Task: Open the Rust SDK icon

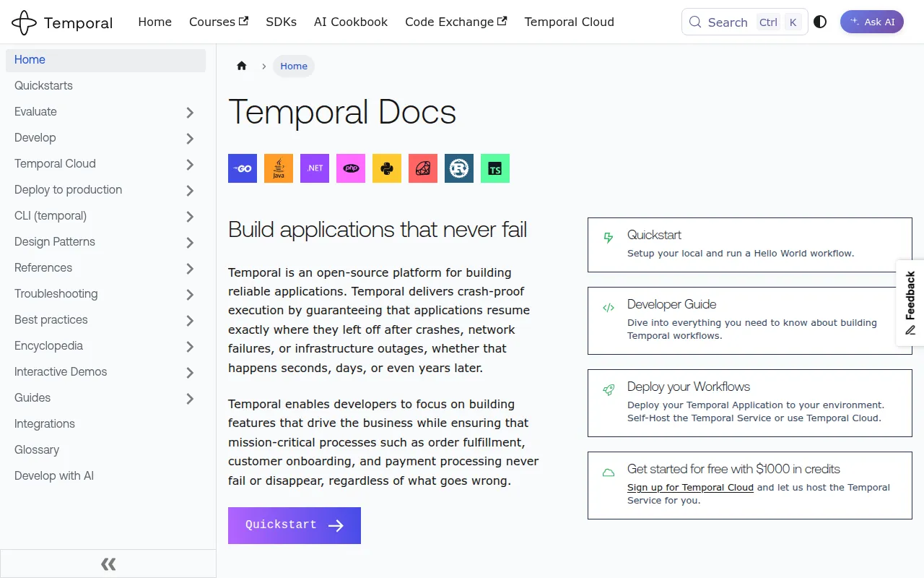Action: (x=459, y=168)
